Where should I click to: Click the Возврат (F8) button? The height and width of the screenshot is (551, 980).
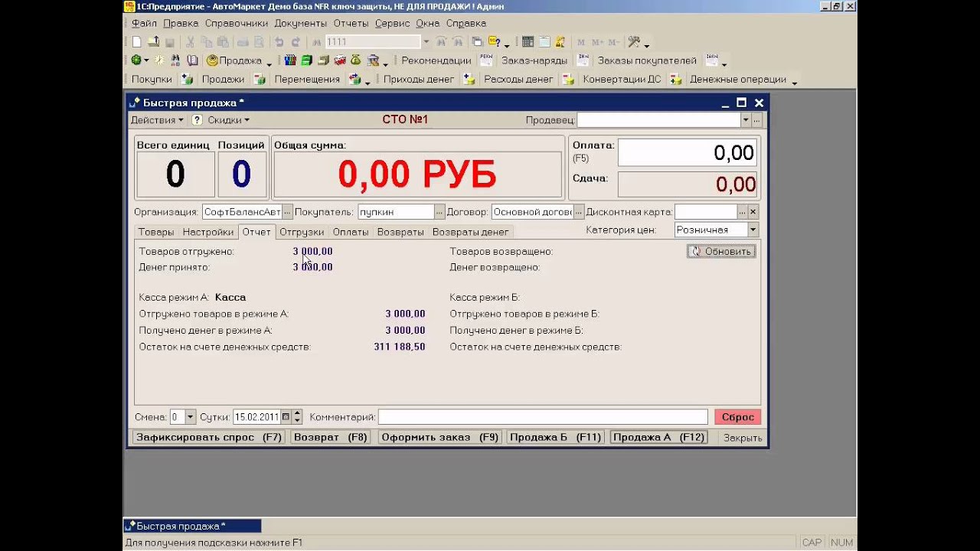coord(331,438)
